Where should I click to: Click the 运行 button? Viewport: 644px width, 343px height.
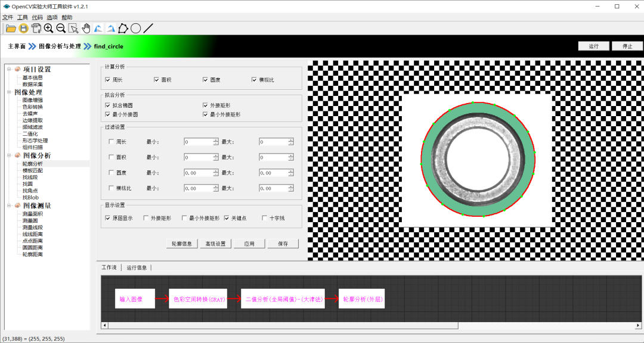pos(594,46)
